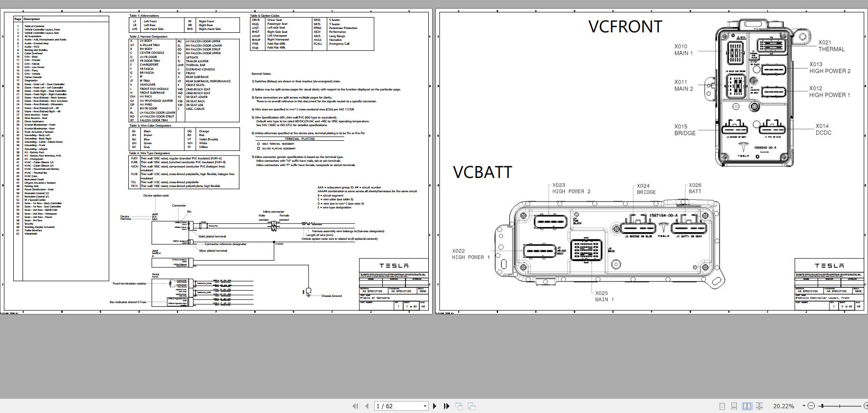This screenshot has height=413, width=868.
Task: Click the X010 MAIN 1 connector label
Action: pos(684,50)
